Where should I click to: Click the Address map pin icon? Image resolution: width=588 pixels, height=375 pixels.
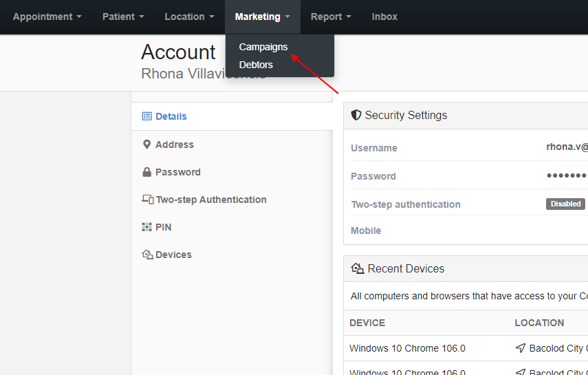[146, 144]
